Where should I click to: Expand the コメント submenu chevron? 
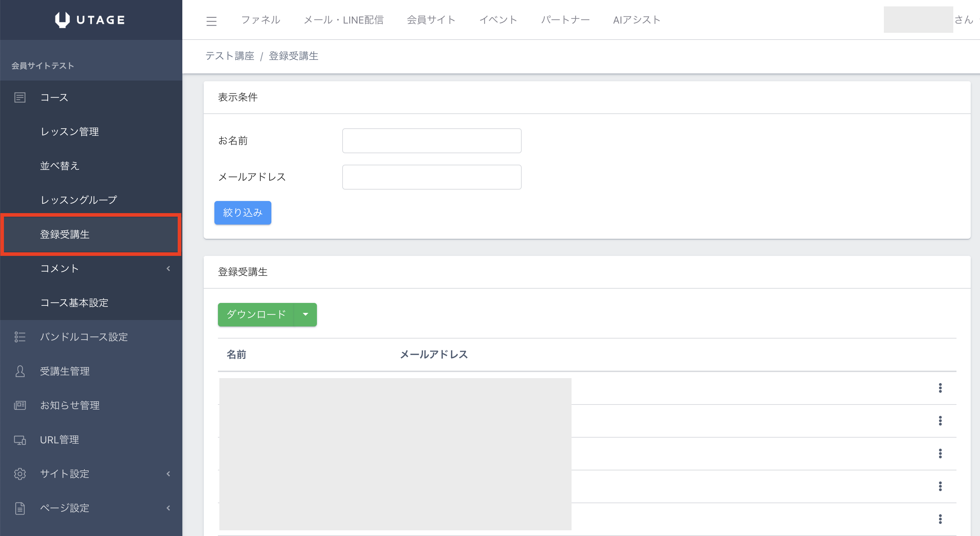click(168, 268)
